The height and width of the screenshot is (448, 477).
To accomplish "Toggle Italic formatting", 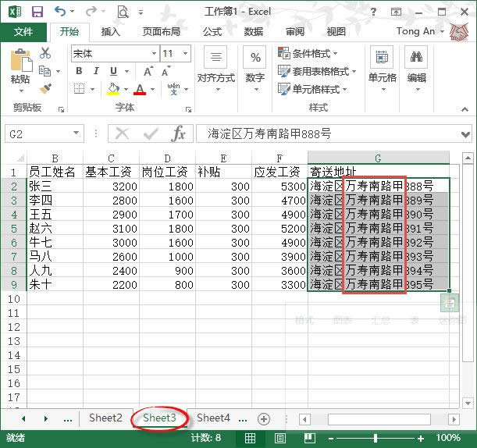I will [x=95, y=71].
